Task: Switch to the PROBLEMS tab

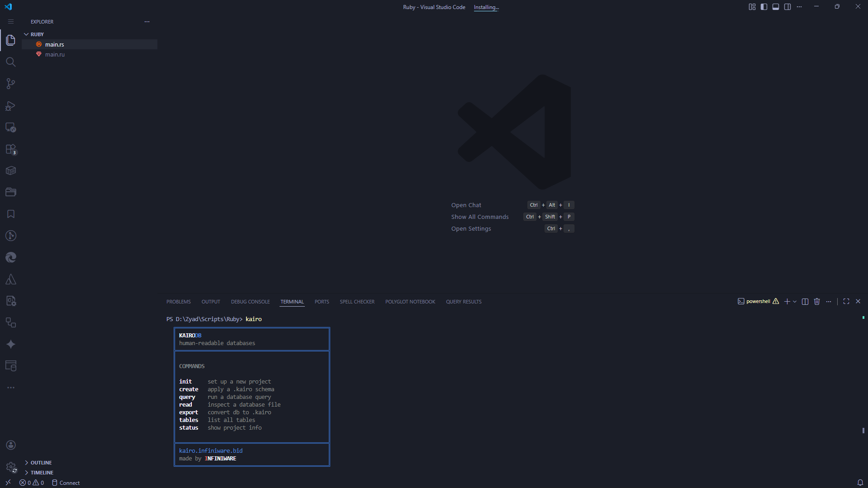Action: point(179,302)
